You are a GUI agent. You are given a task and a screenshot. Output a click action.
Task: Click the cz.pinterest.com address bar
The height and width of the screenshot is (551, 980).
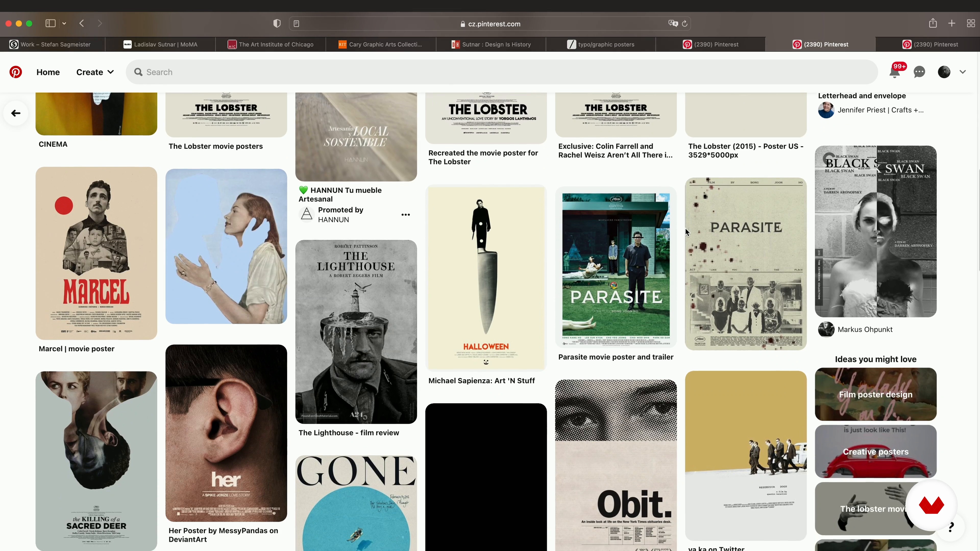[490, 23]
